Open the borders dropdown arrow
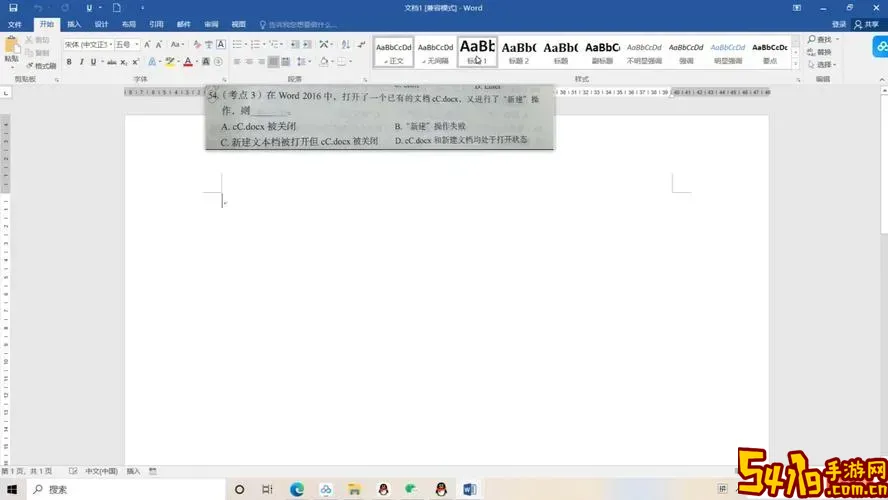The image size is (888, 500). 351,62
